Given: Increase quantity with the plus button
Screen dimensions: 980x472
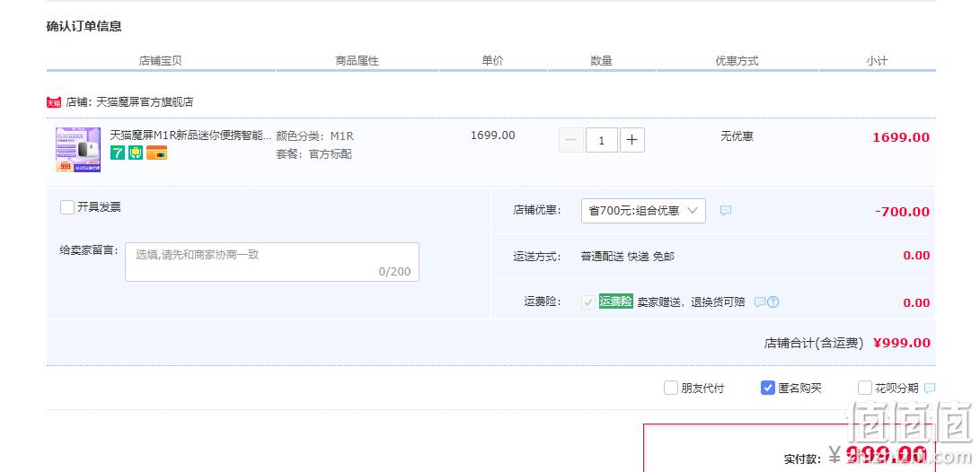Looking at the screenshot, I should (x=631, y=140).
